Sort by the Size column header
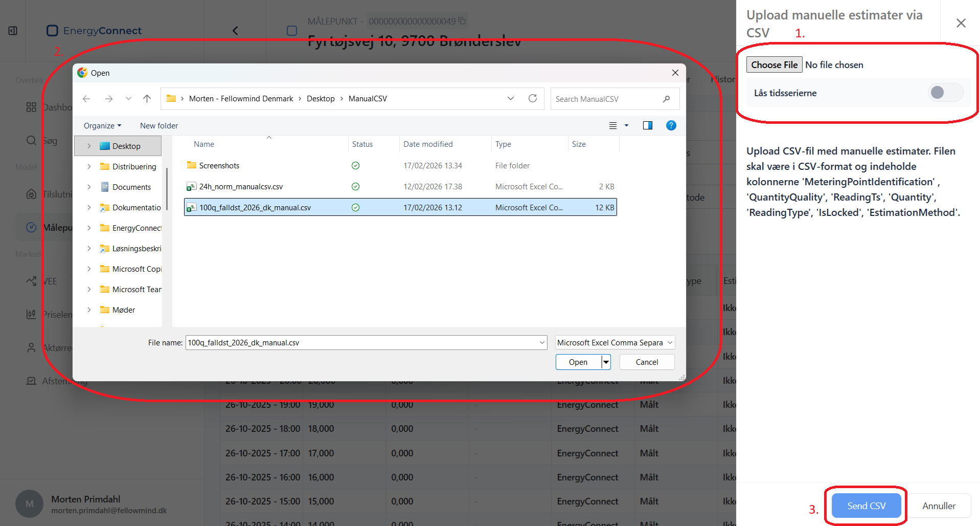The width and height of the screenshot is (980, 526). [x=579, y=144]
